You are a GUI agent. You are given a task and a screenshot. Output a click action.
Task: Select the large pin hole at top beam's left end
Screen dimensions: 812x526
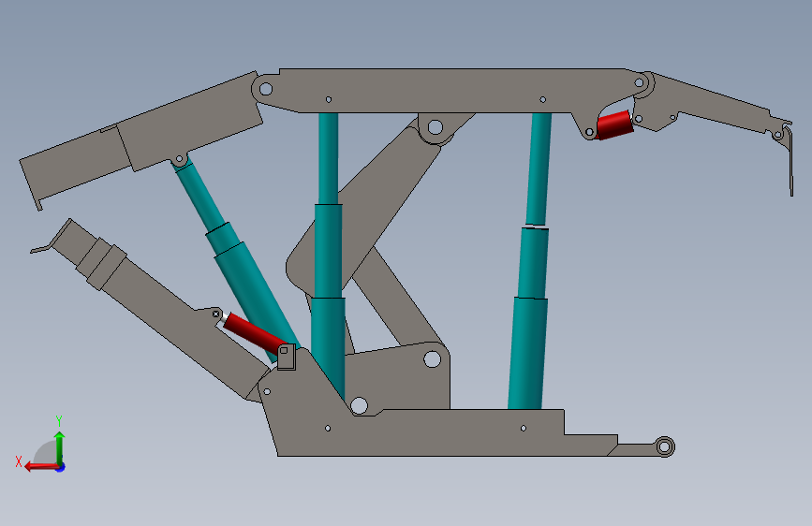point(266,89)
